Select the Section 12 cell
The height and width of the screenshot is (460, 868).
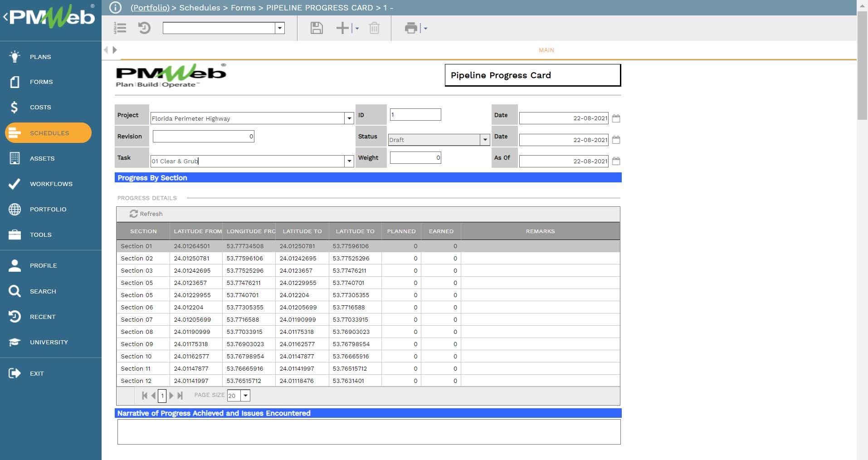(x=143, y=381)
